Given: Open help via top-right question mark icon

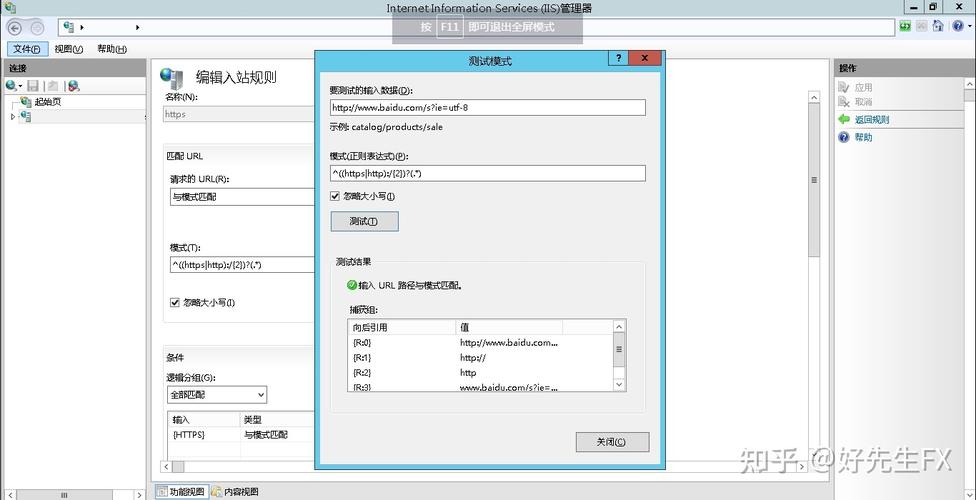Looking at the screenshot, I should pyautogui.click(x=957, y=26).
